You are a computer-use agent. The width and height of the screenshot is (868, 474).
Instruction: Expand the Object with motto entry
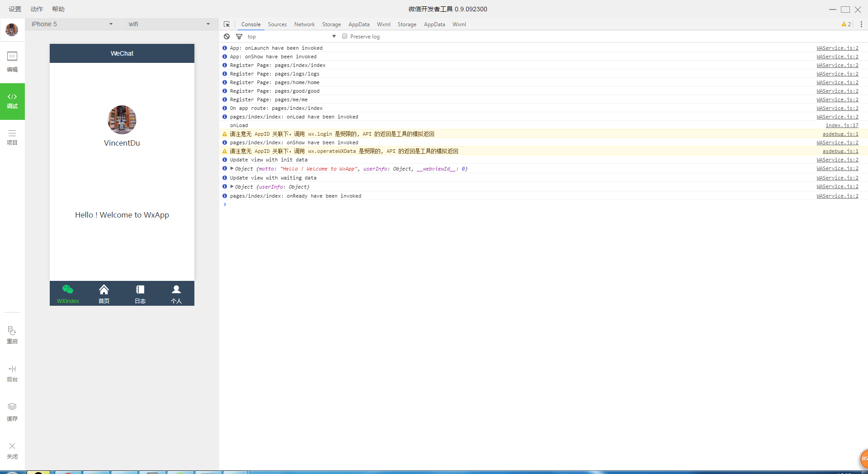(232, 168)
